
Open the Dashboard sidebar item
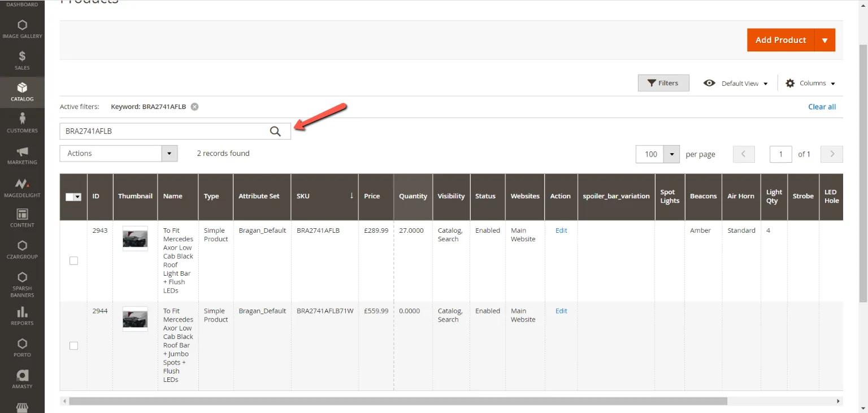click(22, 6)
